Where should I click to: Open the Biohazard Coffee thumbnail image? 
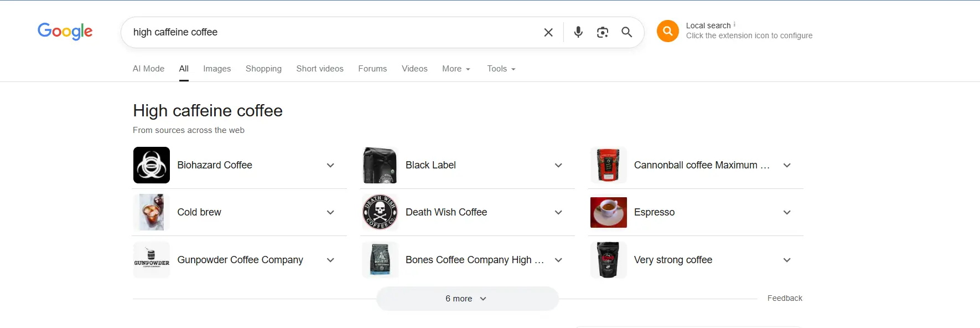pos(151,165)
